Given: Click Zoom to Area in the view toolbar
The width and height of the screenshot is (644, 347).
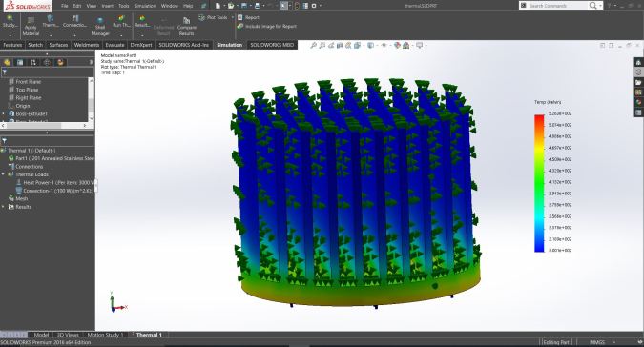Looking at the screenshot, I should tap(322, 46).
